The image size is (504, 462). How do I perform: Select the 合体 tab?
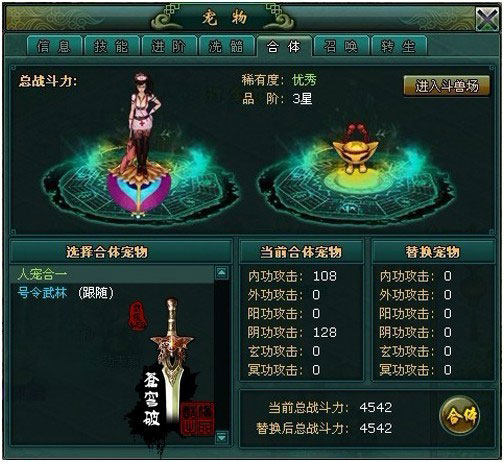[284, 46]
